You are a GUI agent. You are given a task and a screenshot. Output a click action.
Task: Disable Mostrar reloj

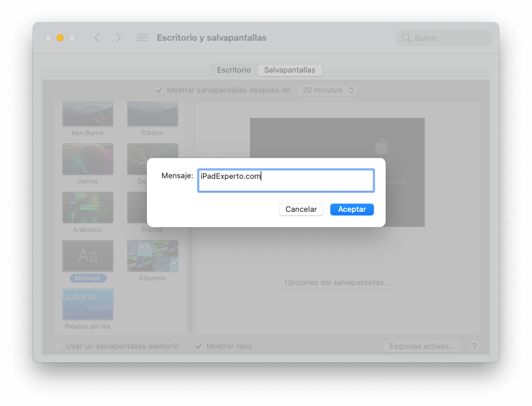click(199, 346)
